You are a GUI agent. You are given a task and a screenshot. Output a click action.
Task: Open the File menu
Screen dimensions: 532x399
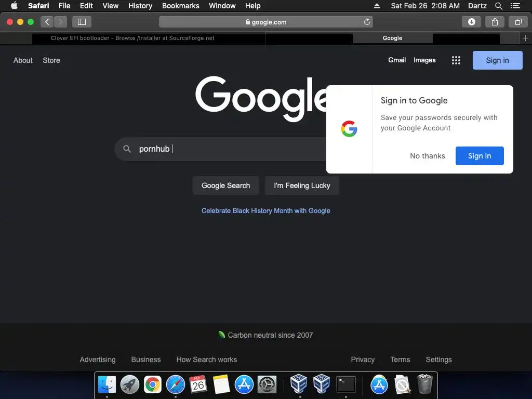(x=64, y=6)
